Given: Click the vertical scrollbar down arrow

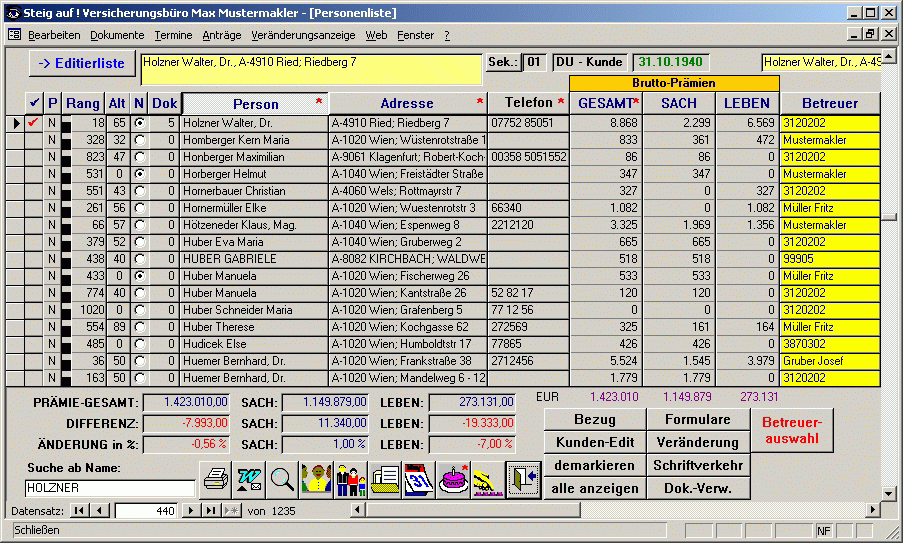Looking at the screenshot, I should pyautogui.click(x=888, y=492).
